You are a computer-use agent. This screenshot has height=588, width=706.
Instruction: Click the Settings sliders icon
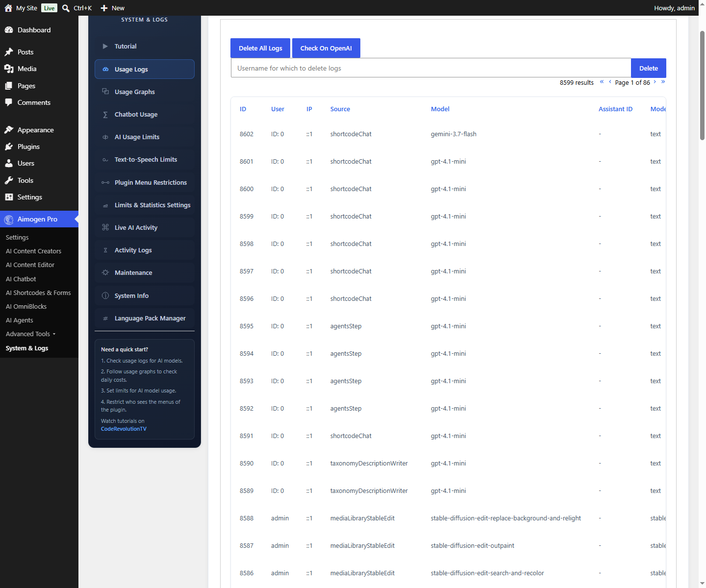click(x=9, y=197)
